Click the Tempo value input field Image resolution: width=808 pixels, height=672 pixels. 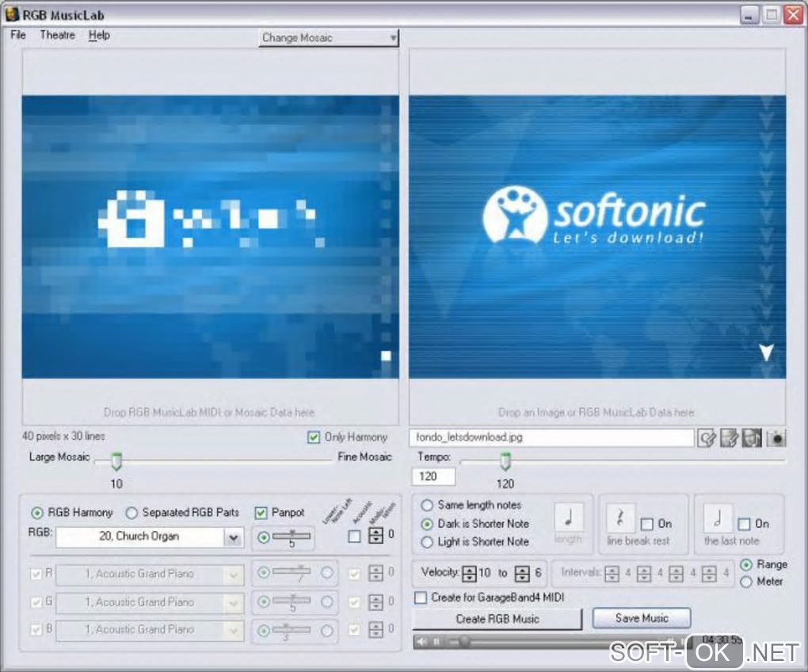[433, 477]
